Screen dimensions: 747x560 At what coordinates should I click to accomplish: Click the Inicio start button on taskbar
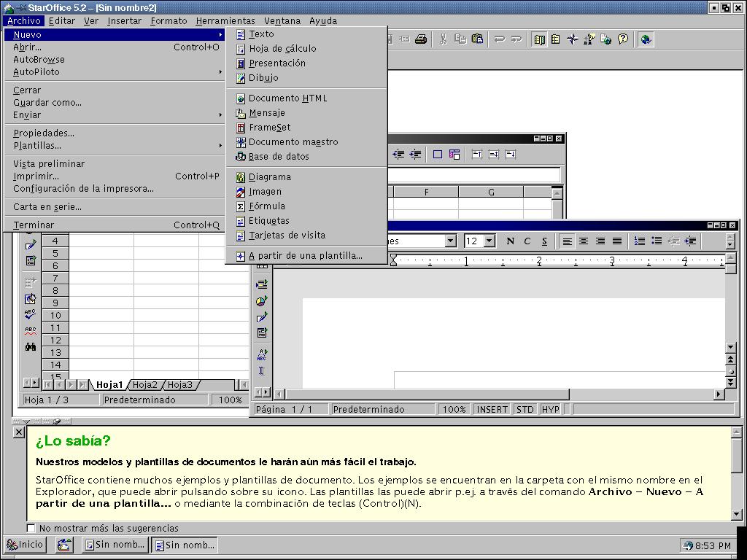(x=26, y=545)
